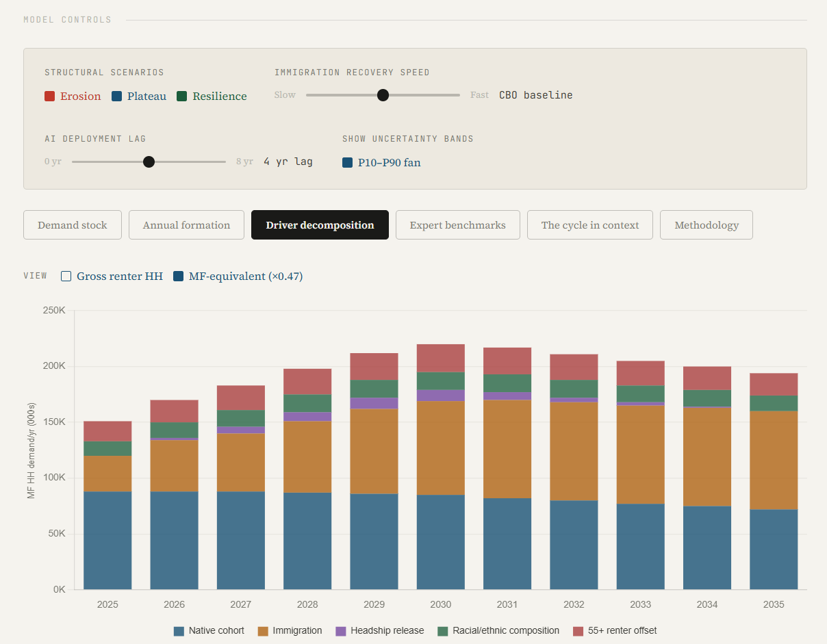Click the 2030 stacked bar

(x=441, y=467)
